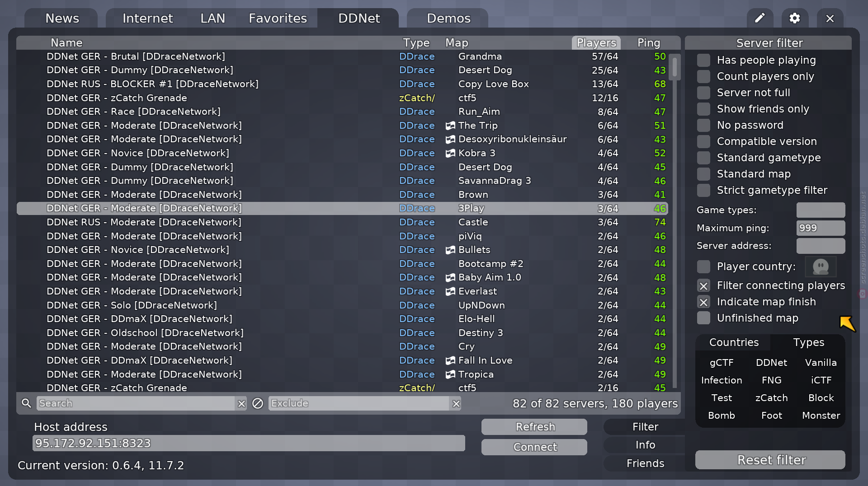This screenshot has width=868, height=486.
Task: Click finished-map flag icon next to Everlast
Action: coord(450,291)
